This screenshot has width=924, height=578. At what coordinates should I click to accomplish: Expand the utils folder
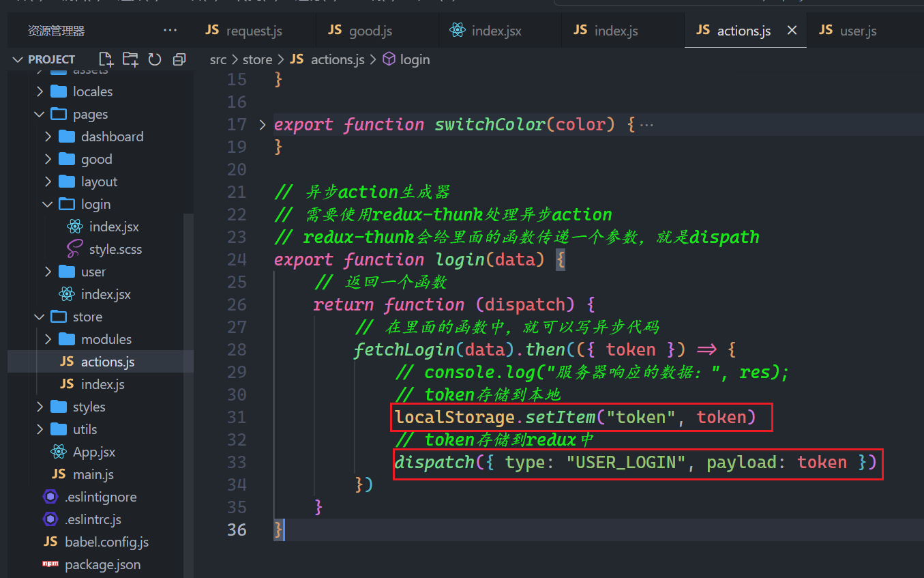40,429
